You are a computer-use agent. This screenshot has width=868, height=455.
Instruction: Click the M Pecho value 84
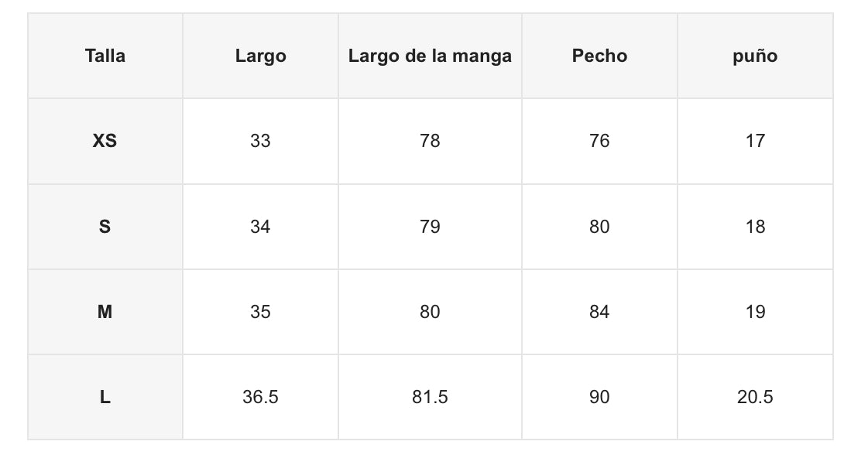pos(599,312)
